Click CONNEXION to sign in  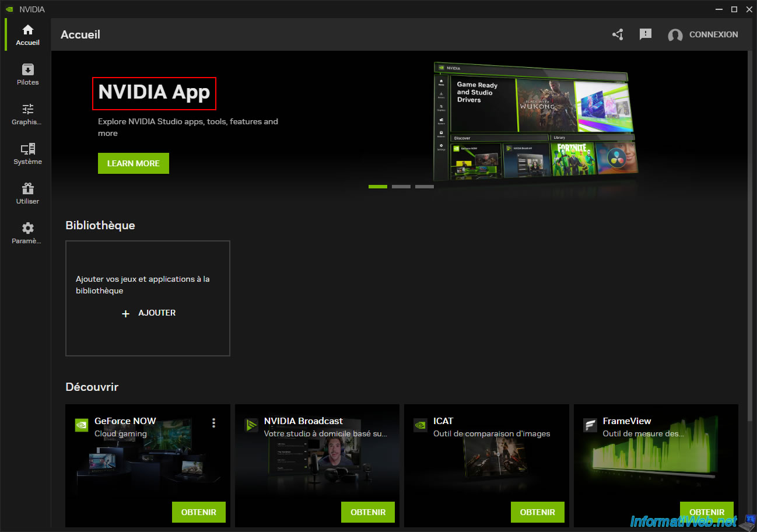713,34
